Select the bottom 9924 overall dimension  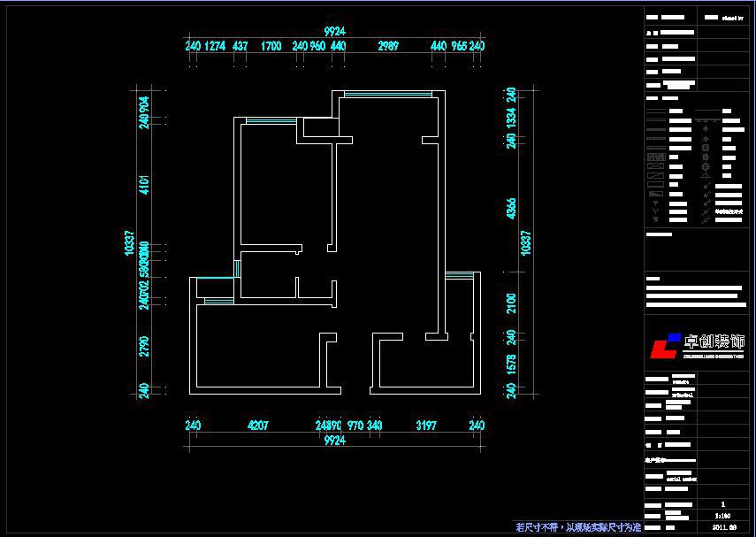coord(334,441)
